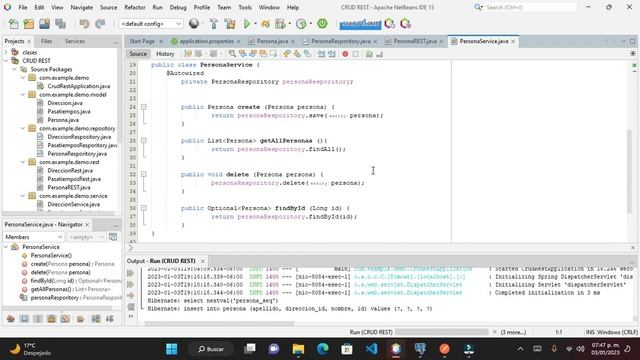The height and width of the screenshot is (360, 640).
Task: Click the Build Project hammer icon
Action: [213, 24]
